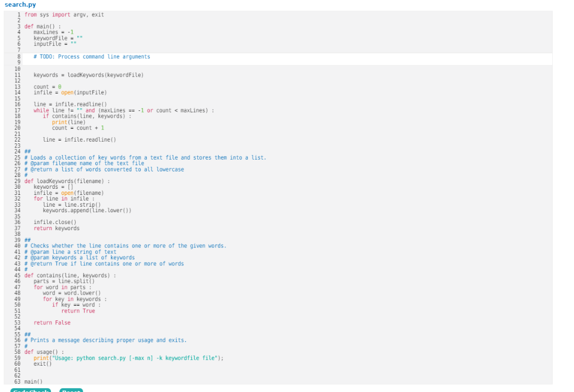This screenshot has width=574, height=392.
Task: Click the Reset button
Action: [x=71, y=390]
